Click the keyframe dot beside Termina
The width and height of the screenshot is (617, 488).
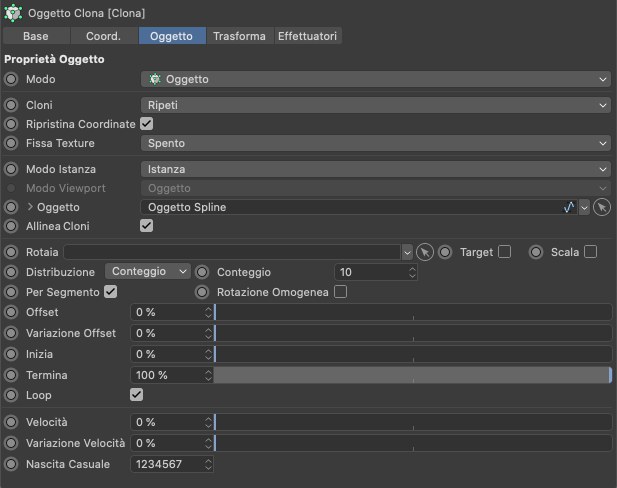11,375
